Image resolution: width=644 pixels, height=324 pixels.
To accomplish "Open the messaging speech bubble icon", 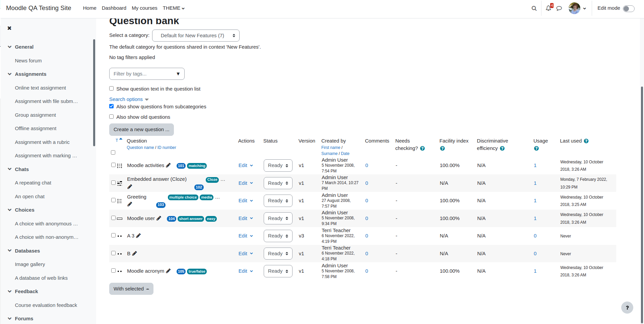I will click(559, 8).
